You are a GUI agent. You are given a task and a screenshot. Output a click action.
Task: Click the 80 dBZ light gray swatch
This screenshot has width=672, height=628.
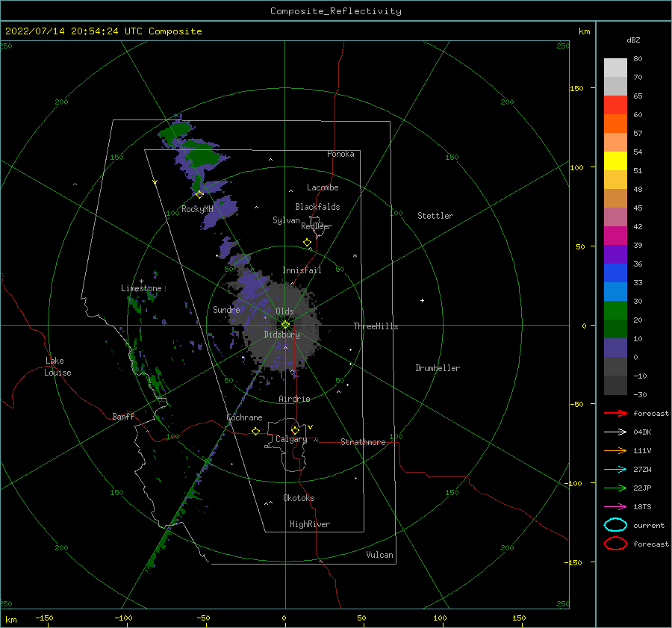(615, 68)
